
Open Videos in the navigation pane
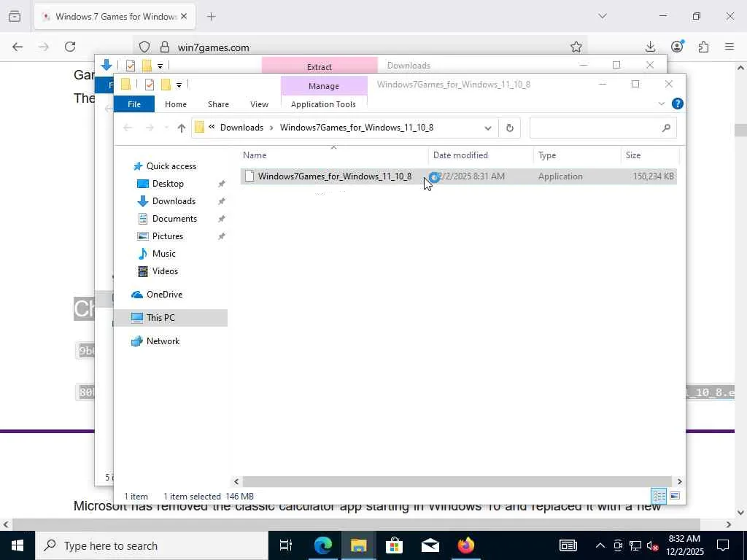click(x=165, y=271)
